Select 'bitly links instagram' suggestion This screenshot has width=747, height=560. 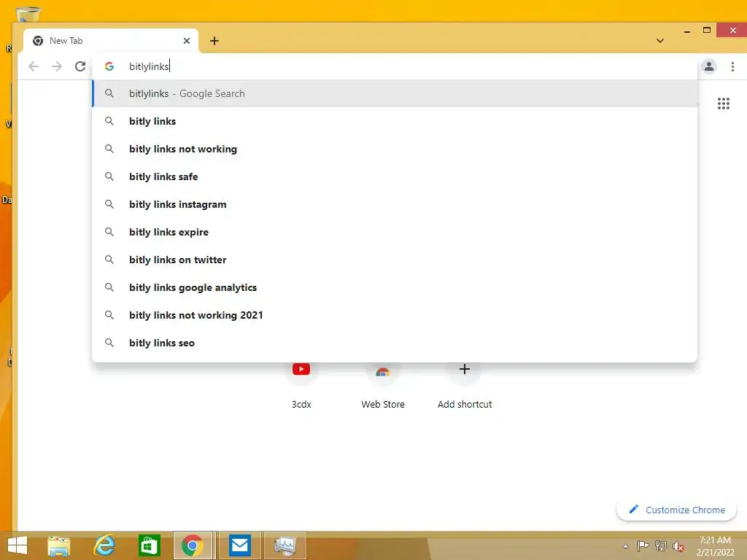click(x=395, y=204)
